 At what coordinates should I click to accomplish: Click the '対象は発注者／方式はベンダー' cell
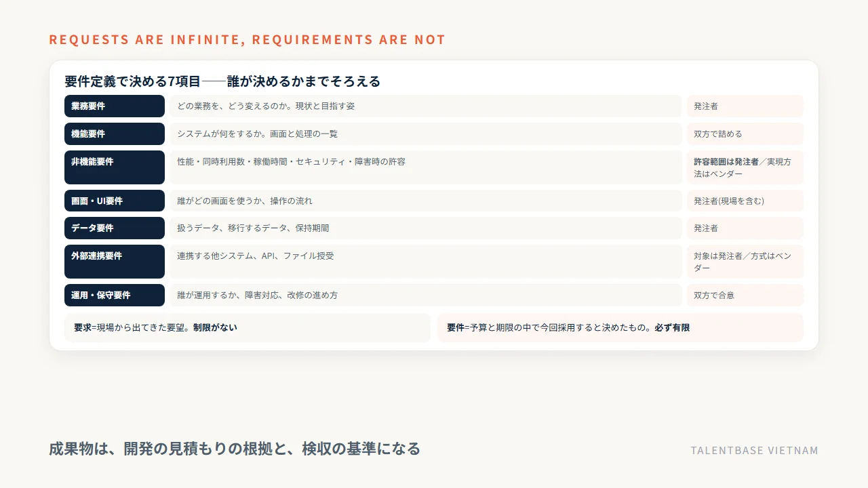click(745, 262)
